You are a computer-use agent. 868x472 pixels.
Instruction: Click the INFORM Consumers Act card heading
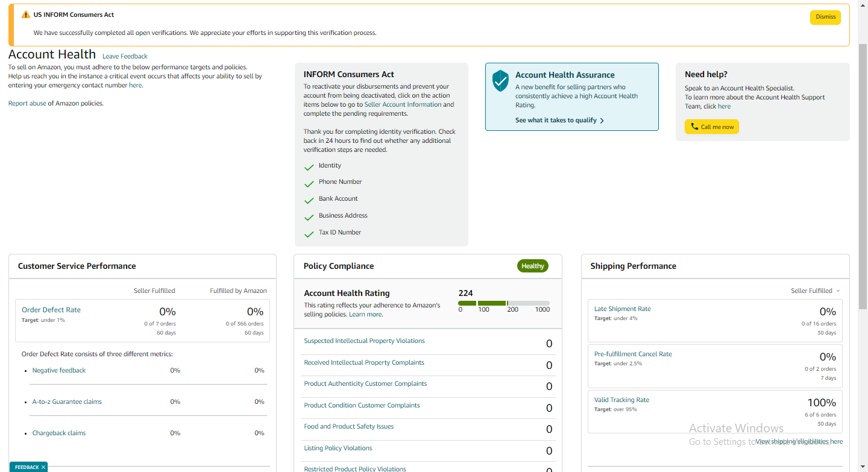click(x=348, y=74)
